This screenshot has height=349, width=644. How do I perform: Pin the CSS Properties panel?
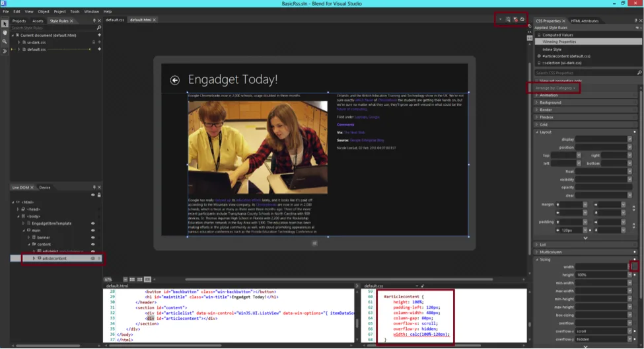tap(636, 20)
